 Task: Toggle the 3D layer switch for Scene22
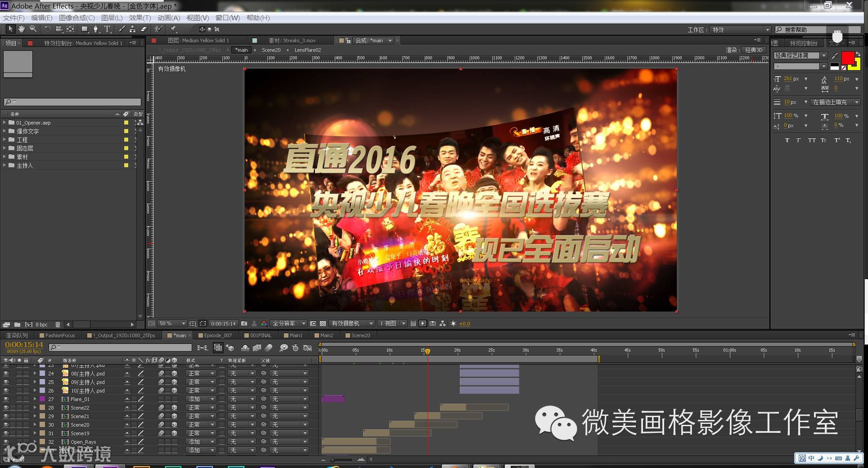point(174,408)
